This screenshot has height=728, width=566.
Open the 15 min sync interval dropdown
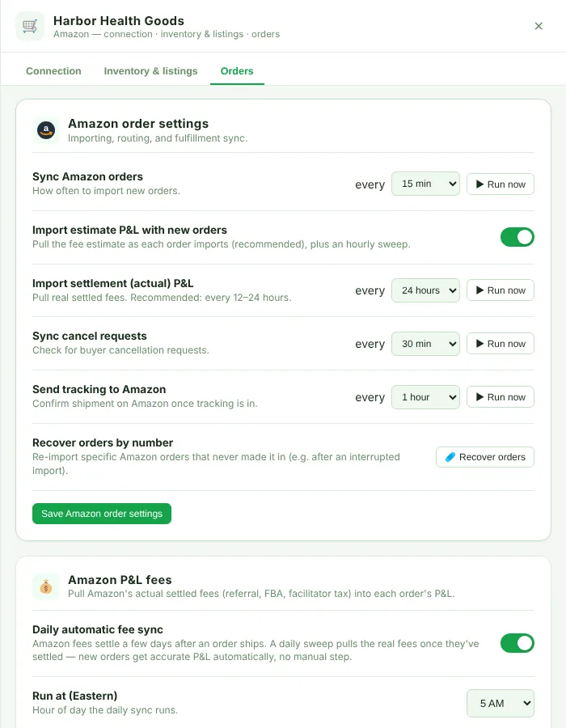425,184
